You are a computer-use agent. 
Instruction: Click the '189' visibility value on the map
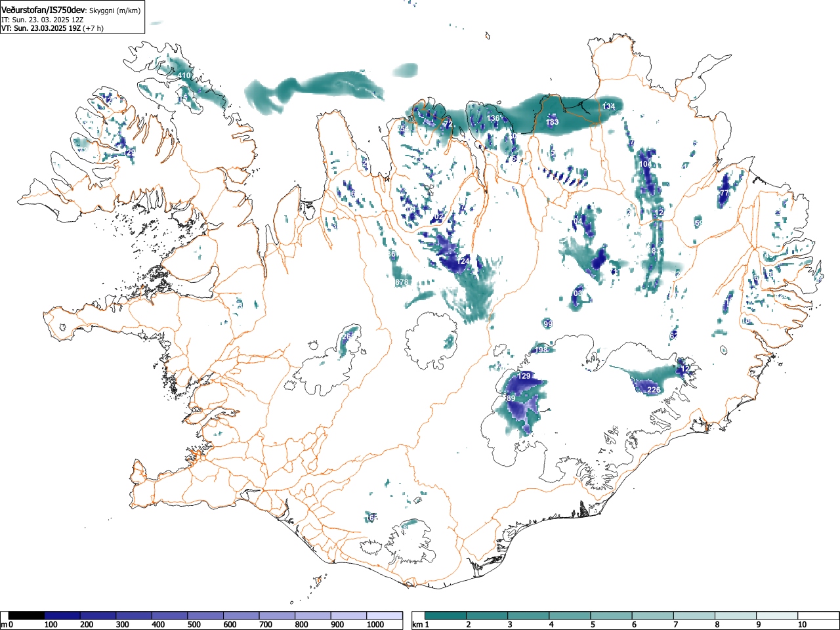509,398
